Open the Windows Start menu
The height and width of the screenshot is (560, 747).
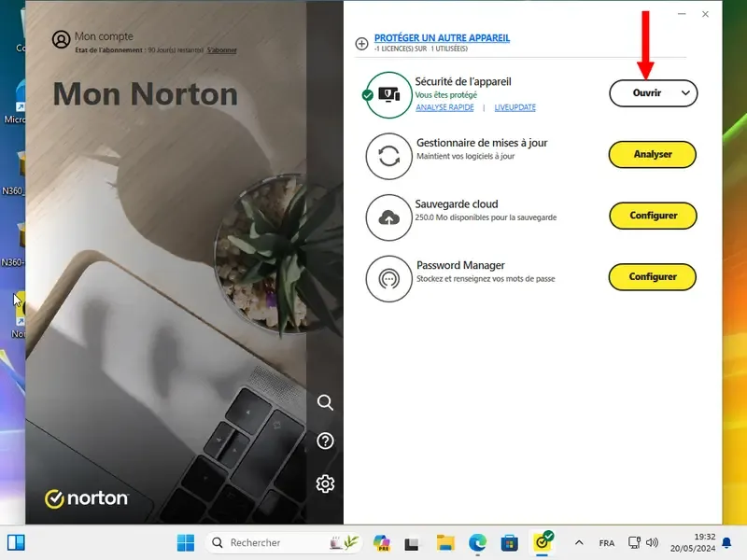coord(185,542)
